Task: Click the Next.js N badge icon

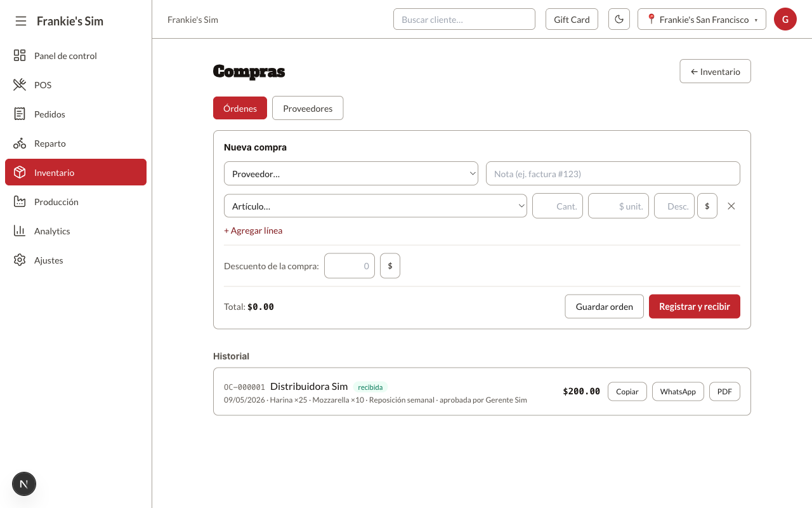Action: pos(24,484)
